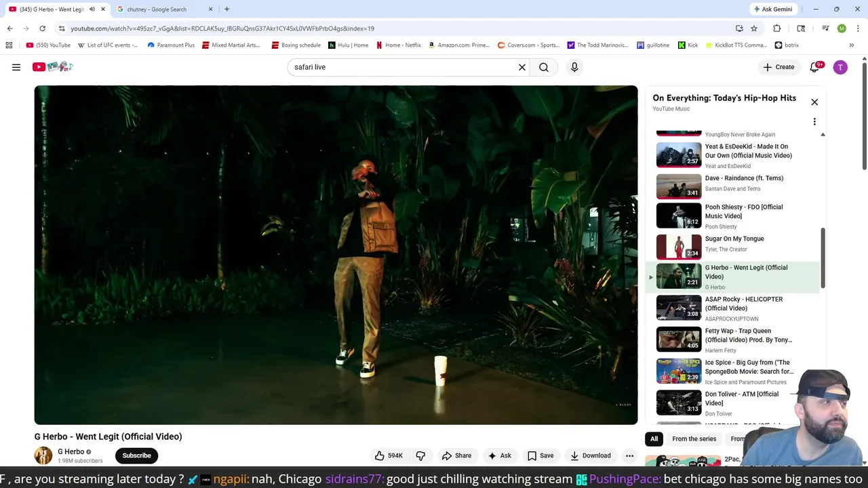Viewport: 868px width, 488px height.
Task: Subscribe to G Herbo channel
Action: click(136, 455)
